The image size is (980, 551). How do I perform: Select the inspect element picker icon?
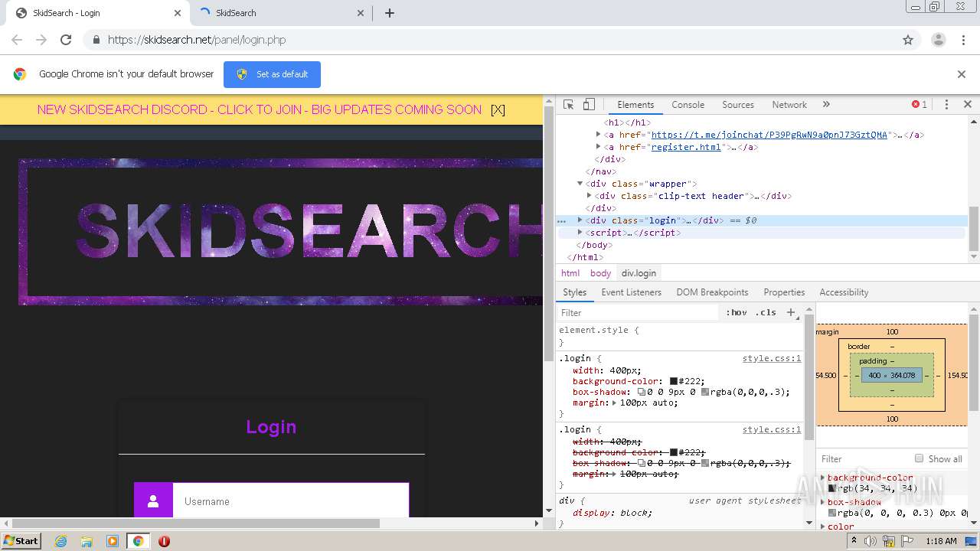[568, 105]
